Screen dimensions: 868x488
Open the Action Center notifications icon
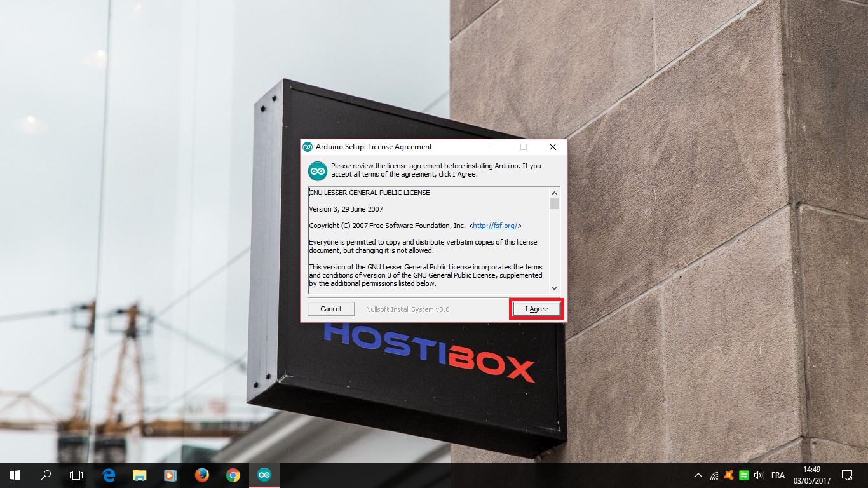846,475
